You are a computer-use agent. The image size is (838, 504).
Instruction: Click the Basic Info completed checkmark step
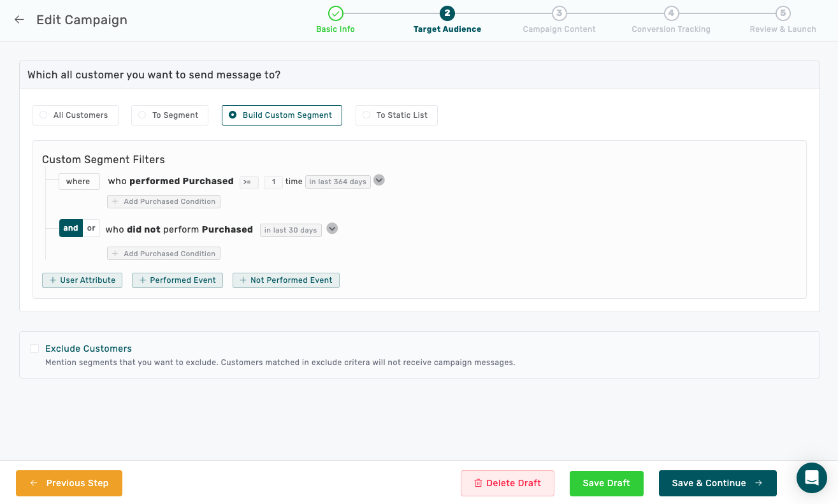coord(335,13)
